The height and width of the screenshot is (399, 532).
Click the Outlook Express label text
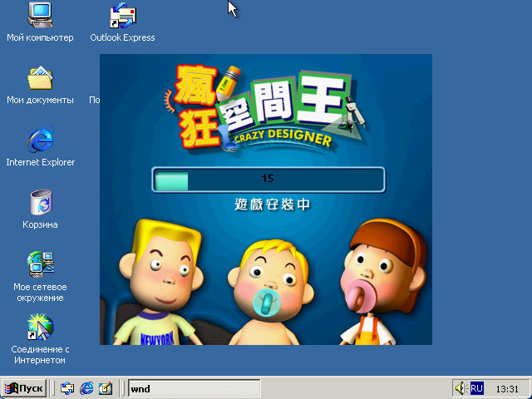122,37
